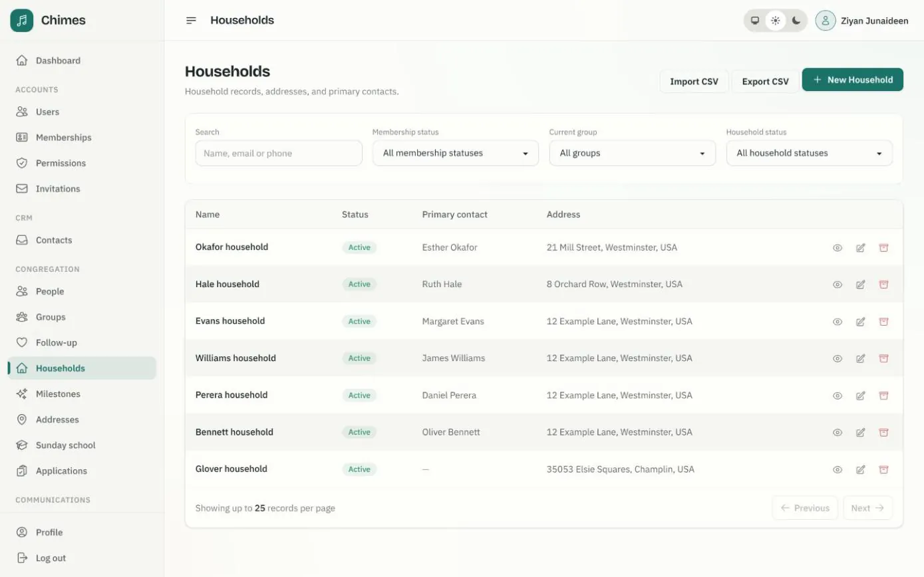
Task: Switch to system theme mode
Action: pos(755,21)
